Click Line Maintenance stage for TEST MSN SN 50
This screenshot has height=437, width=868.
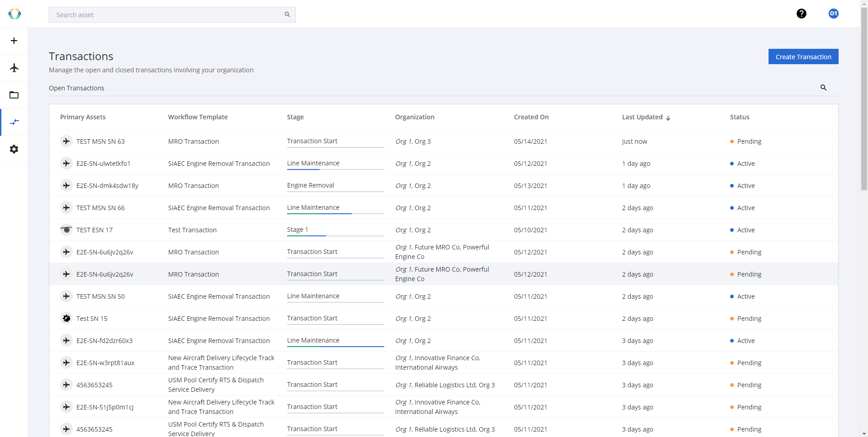pyautogui.click(x=313, y=296)
